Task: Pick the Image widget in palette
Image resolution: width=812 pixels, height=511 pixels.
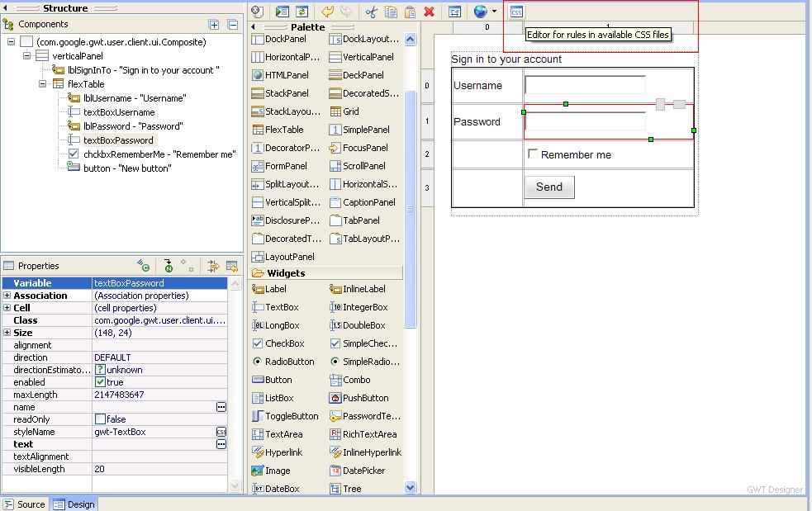Action: (x=271, y=471)
